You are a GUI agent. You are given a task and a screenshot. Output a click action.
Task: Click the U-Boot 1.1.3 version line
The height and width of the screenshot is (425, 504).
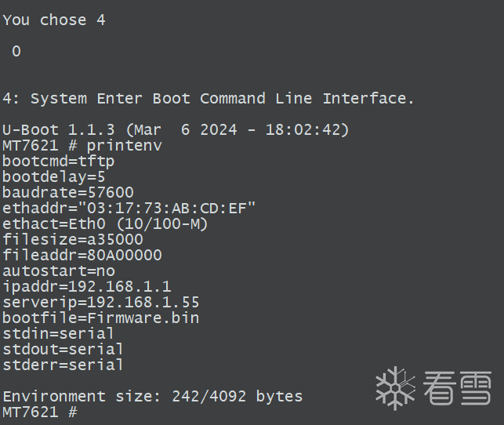[x=176, y=130]
